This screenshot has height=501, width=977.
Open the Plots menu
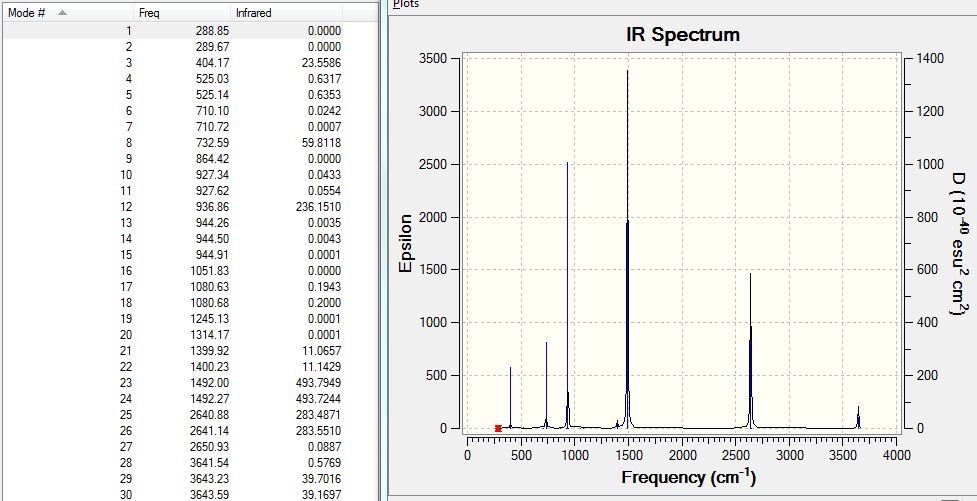406,4
